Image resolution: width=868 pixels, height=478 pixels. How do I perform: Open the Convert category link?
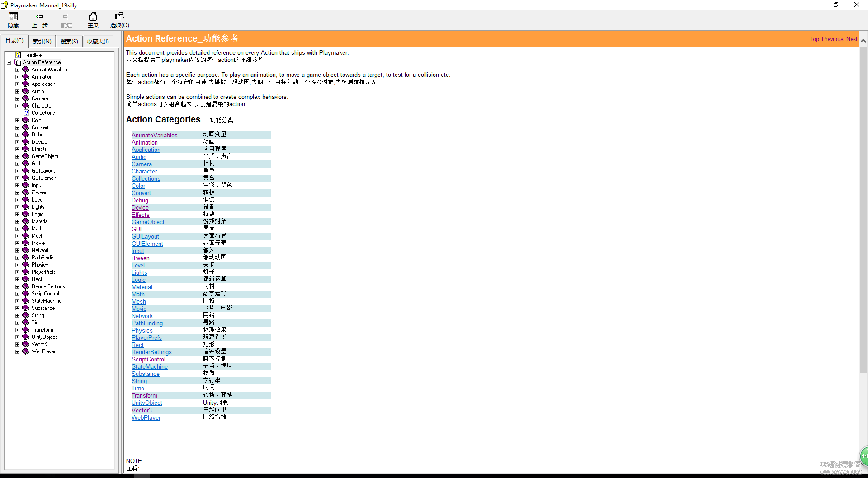(x=141, y=193)
